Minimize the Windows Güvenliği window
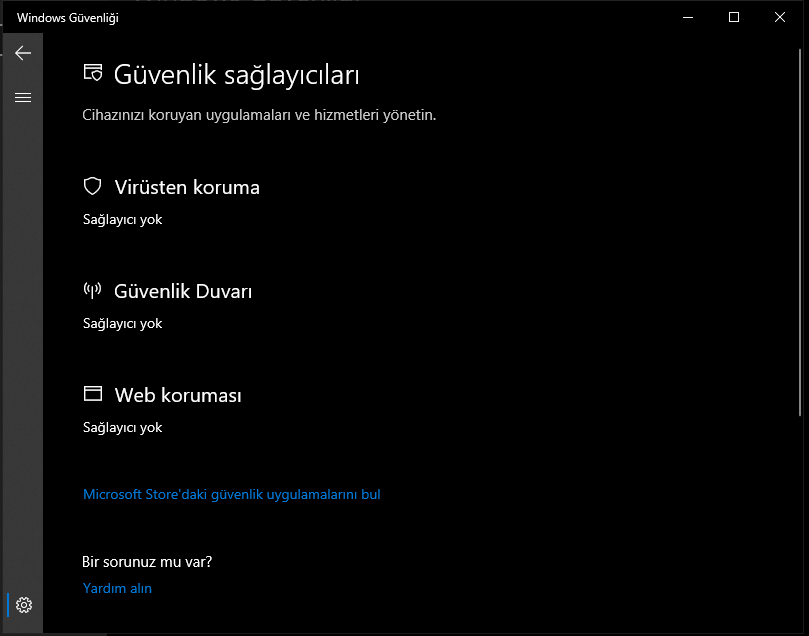The width and height of the screenshot is (809, 636). [688, 18]
